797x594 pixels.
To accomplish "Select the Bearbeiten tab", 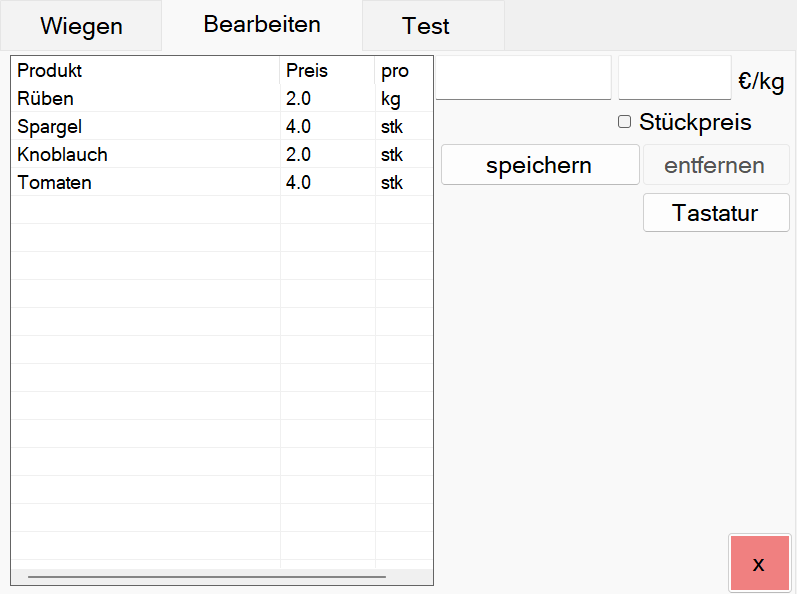I will tap(262, 25).
